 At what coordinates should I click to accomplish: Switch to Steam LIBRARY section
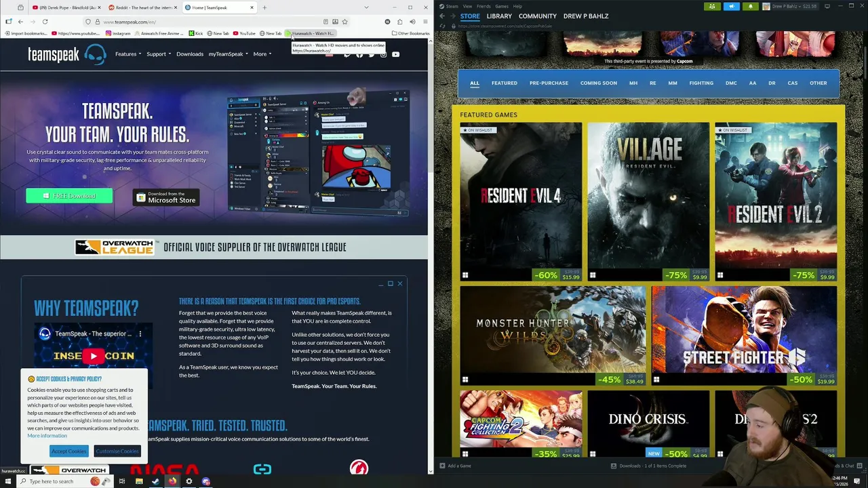[499, 16]
